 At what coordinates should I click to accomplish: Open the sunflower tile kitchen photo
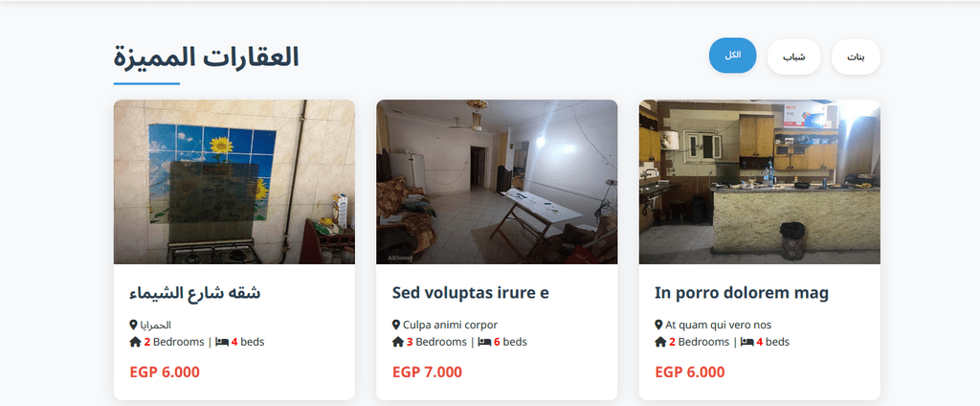coord(234,182)
